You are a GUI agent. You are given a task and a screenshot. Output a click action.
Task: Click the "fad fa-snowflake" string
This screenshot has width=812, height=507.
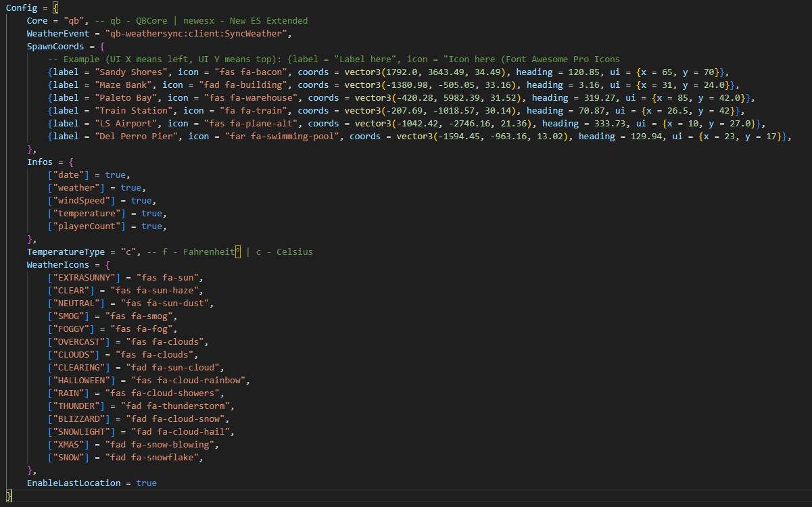click(153, 457)
